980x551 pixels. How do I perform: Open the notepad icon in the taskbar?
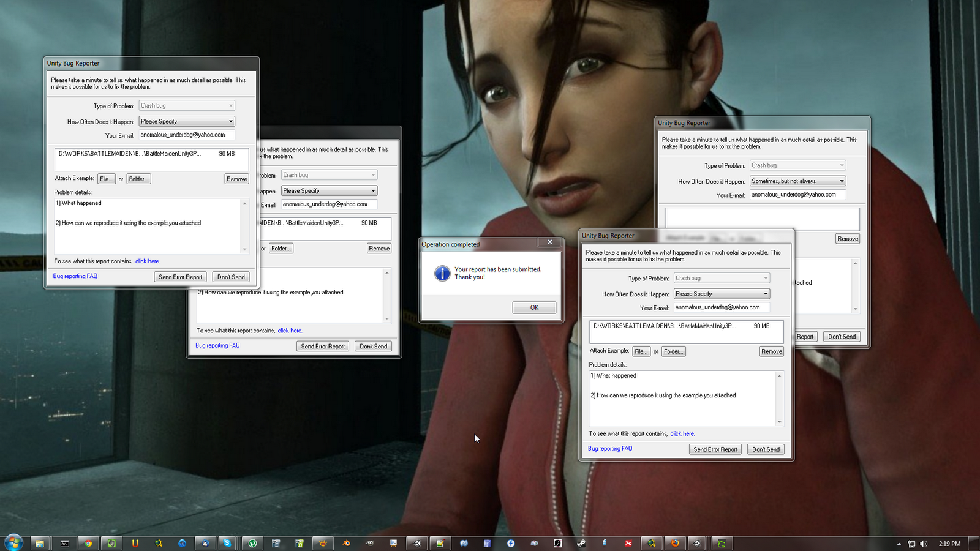point(440,543)
